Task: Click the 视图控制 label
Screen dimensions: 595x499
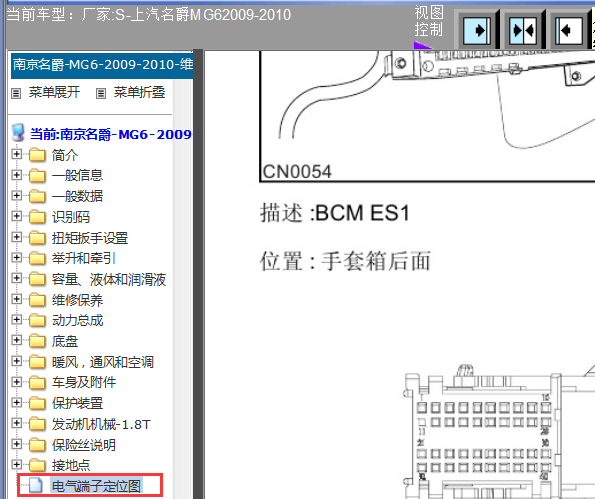Action: click(x=429, y=21)
